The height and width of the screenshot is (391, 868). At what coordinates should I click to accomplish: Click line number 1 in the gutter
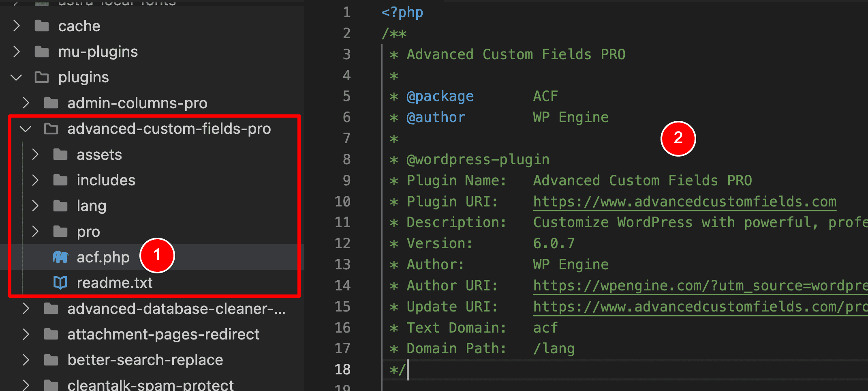coord(346,12)
